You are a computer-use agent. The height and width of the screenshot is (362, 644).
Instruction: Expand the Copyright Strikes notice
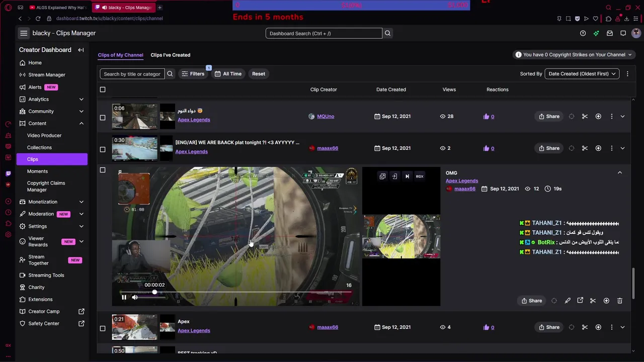pyautogui.click(x=574, y=55)
